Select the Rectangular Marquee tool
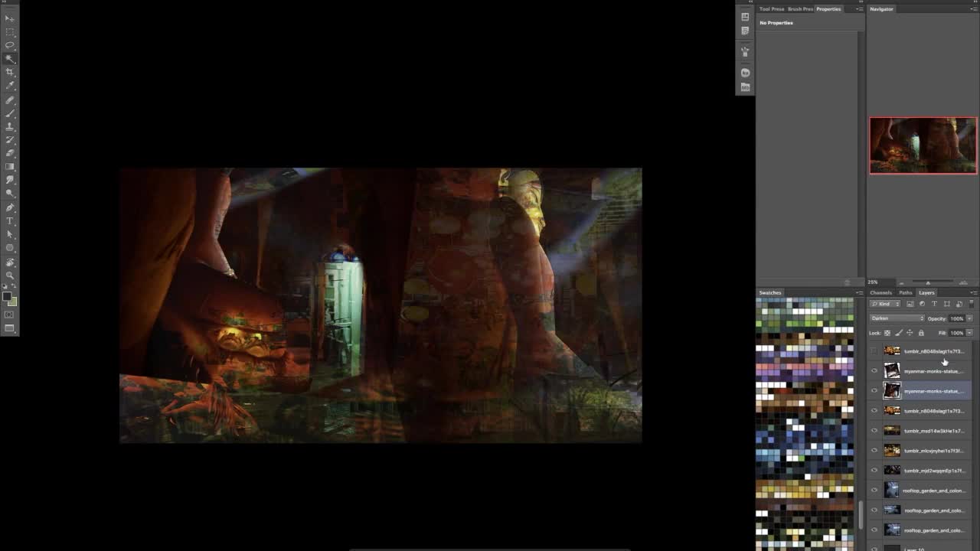 10,32
